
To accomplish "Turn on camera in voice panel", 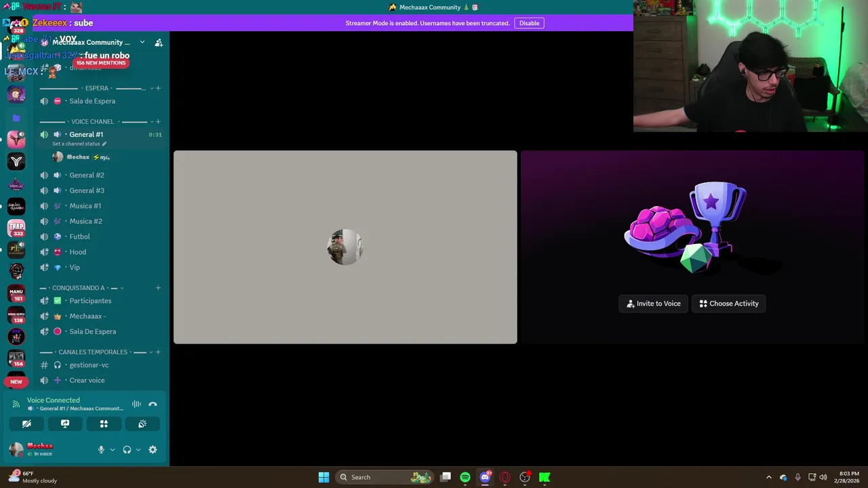I will tap(26, 424).
